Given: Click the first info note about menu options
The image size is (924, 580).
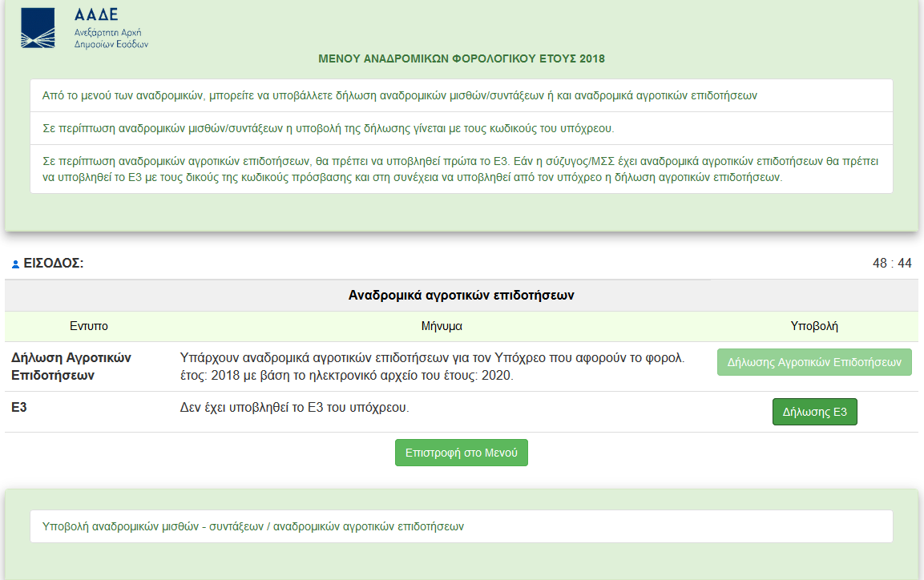Looking at the screenshot, I should pos(399,95).
